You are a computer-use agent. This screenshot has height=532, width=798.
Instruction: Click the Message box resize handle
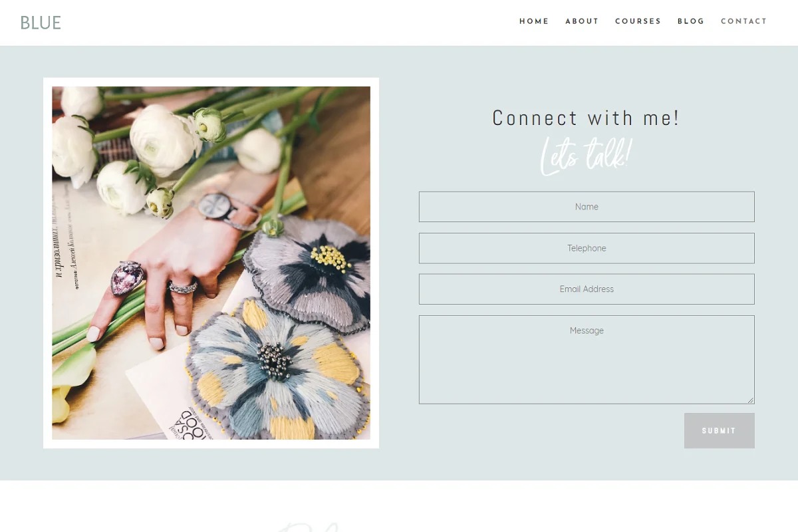coord(751,400)
